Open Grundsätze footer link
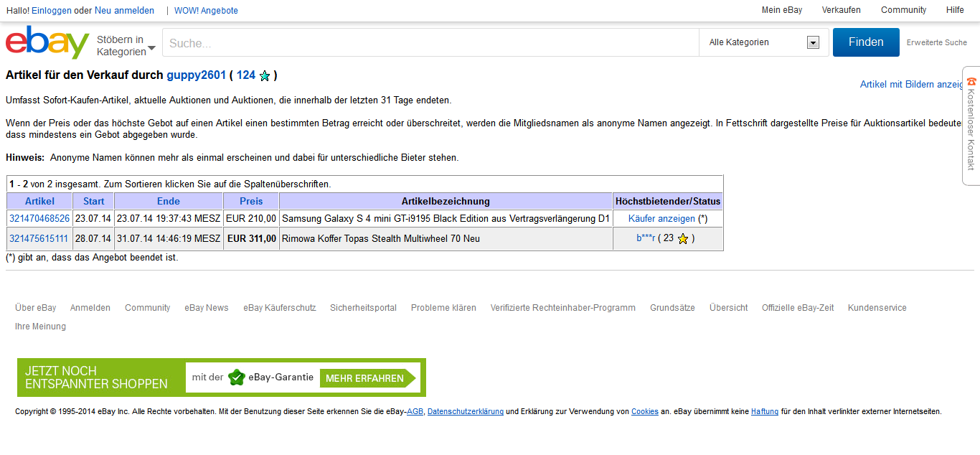The width and height of the screenshot is (980, 455). point(672,308)
